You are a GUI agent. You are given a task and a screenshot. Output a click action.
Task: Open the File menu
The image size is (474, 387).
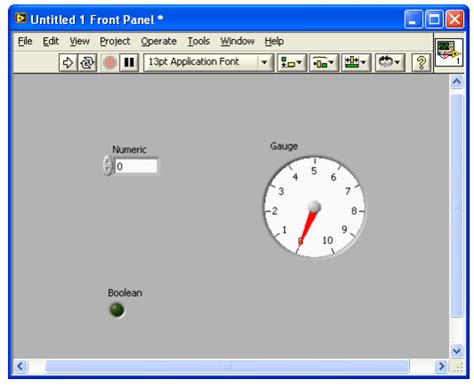(x=25, y=41)
